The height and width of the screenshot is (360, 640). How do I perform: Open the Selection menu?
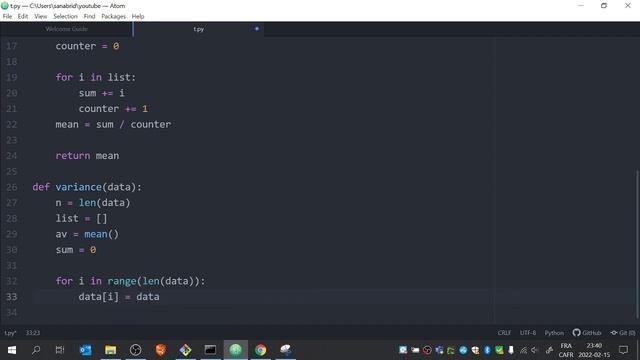(65, 16)
